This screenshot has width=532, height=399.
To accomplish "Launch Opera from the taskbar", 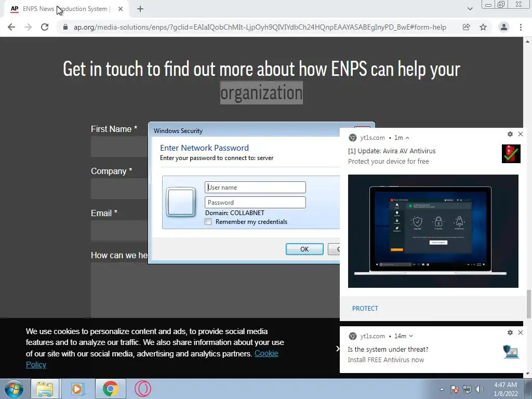I will 142,389.
